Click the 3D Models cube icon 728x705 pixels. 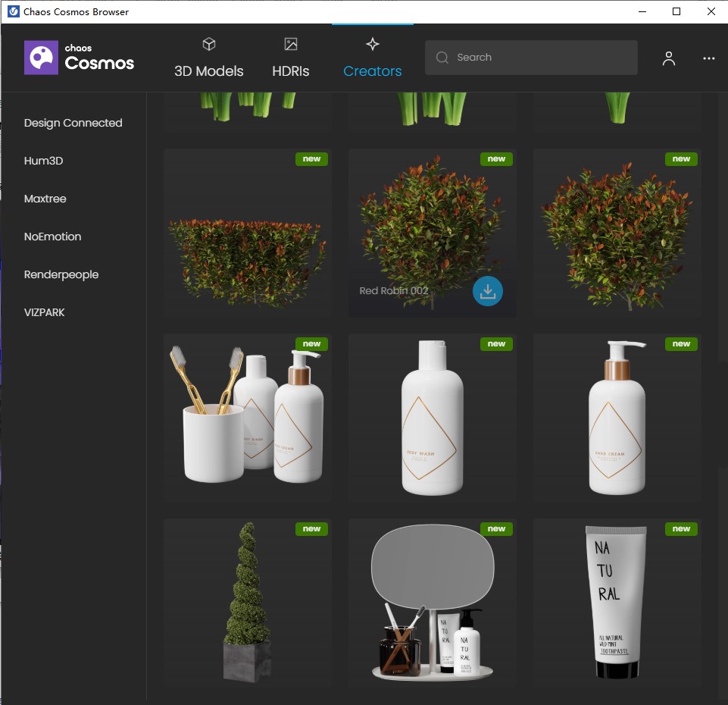pos(209,44)
